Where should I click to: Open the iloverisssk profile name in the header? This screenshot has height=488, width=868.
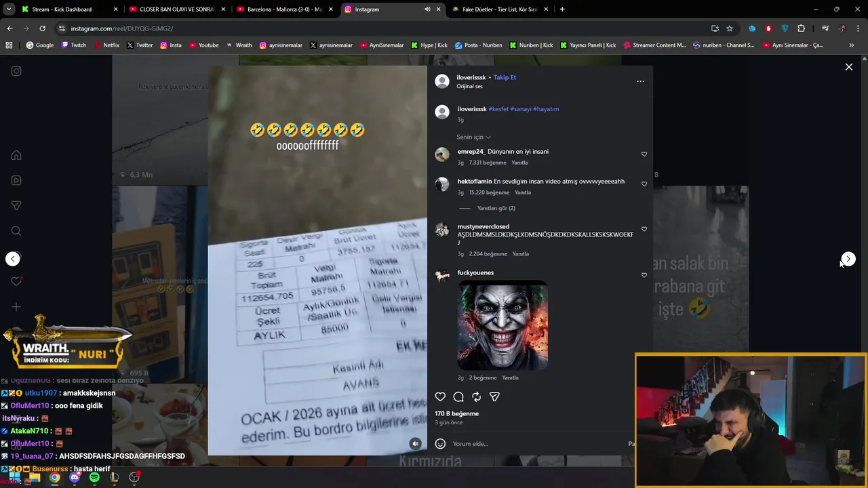471,77
